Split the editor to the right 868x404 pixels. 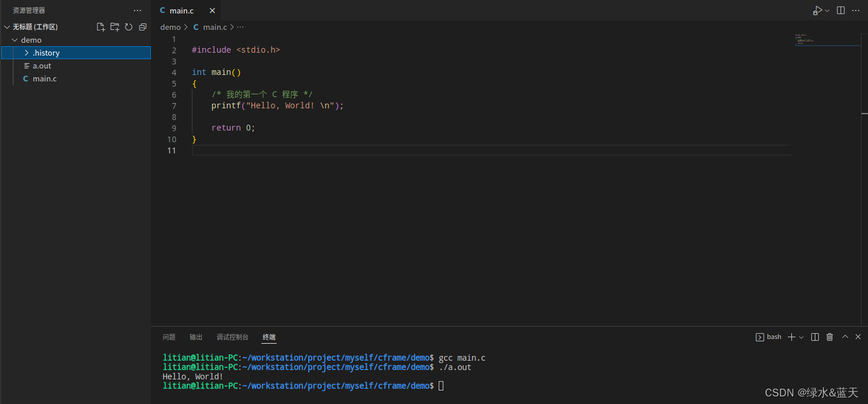(841, 11)
